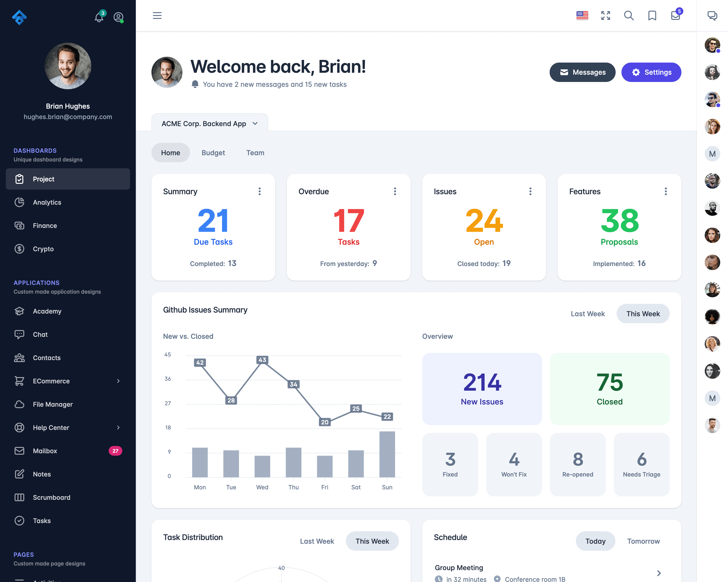Select the Team tab
Screen dimensions: 728x582
pyautogui.click(x=256, y=153)
